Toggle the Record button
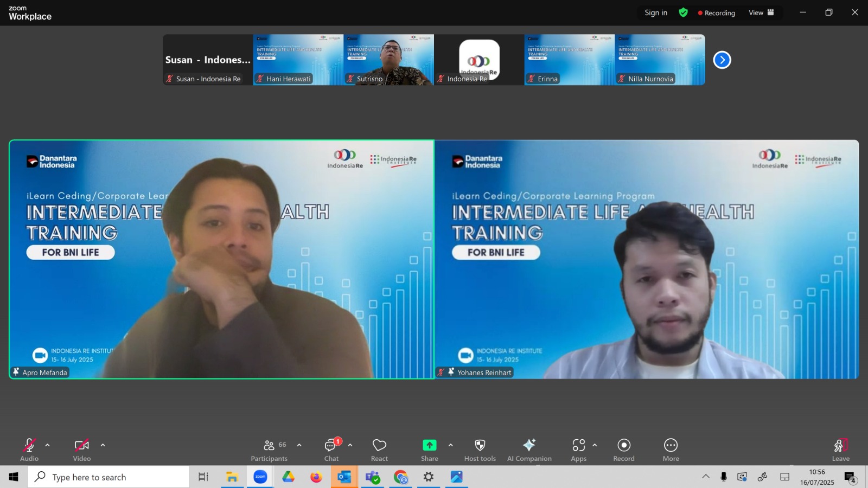Image resolution: width=868 pixels, height=488 pixels. [x=624, y=450]
